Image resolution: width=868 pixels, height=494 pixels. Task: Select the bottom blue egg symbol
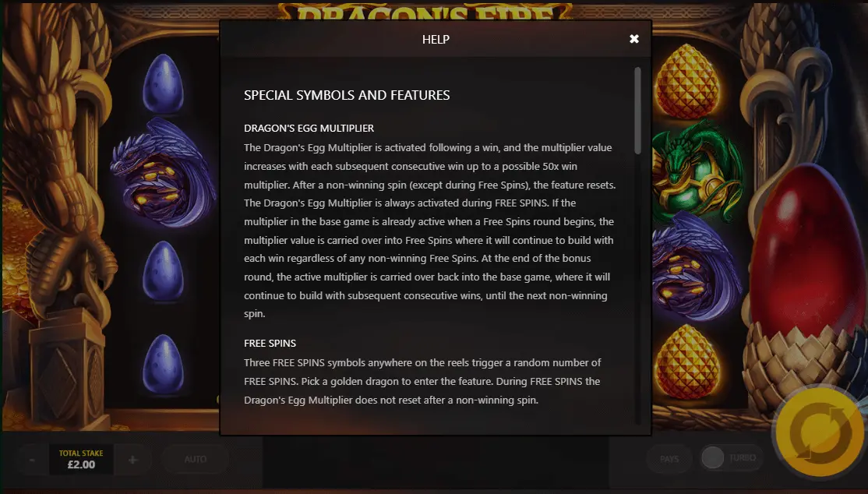tap(164, 364)
